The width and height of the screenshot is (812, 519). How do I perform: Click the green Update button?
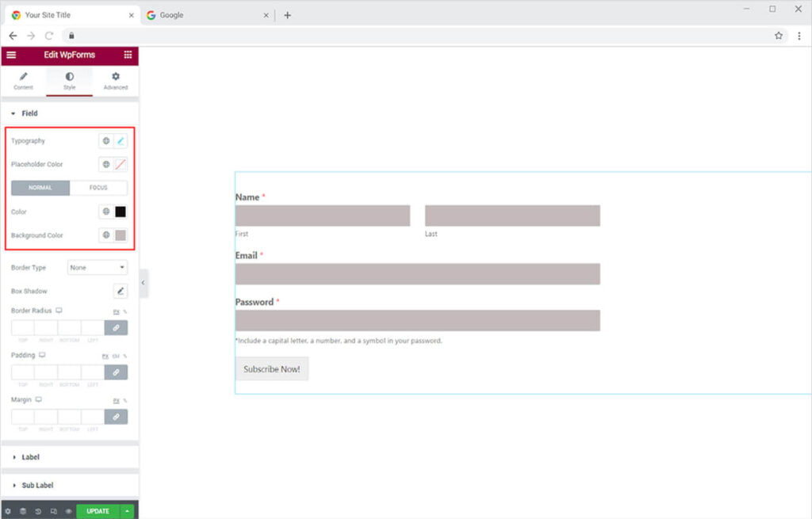[98, 511]
